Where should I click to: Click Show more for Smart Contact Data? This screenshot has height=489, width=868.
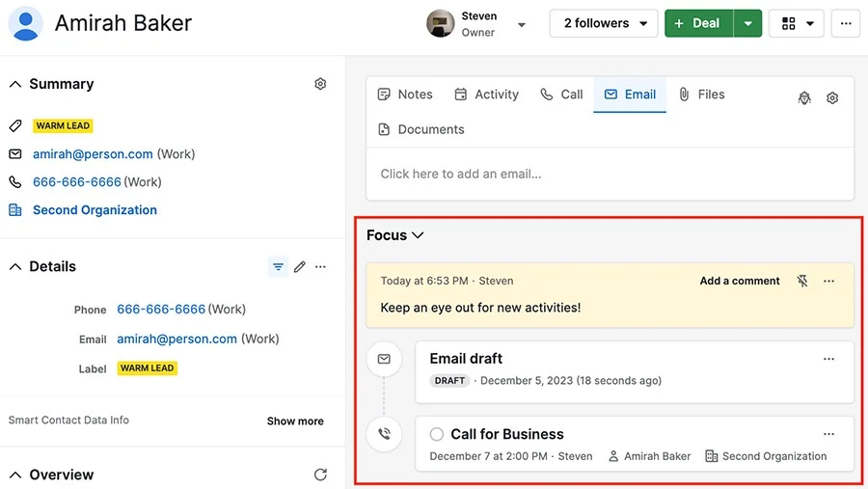[295, 421]
